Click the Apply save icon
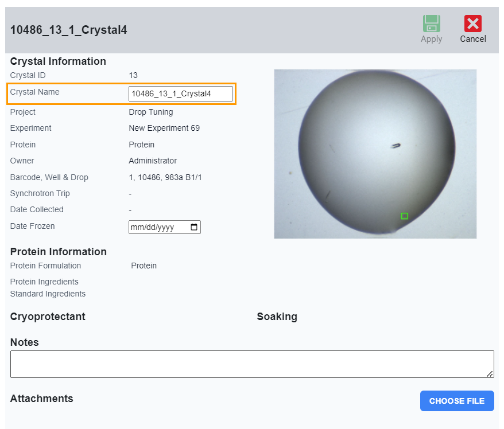This screenshot has width=504, height=429. (x=431, y=24)
